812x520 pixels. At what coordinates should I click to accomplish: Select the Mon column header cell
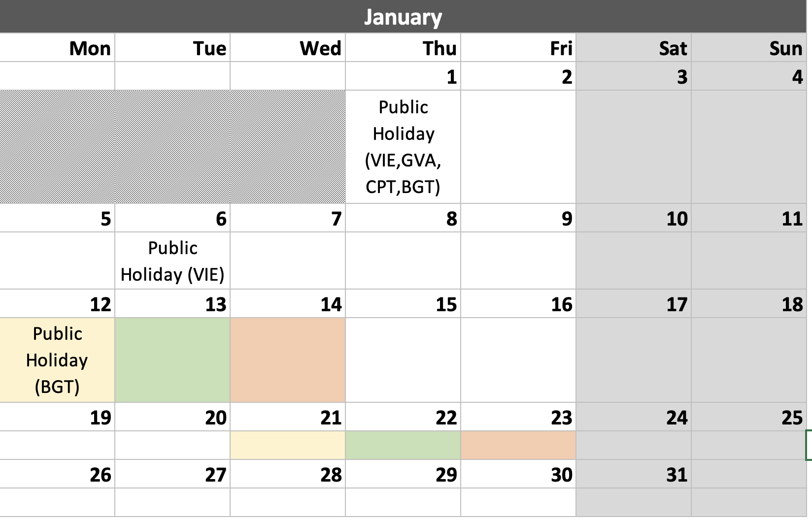[x=57, y=48]
